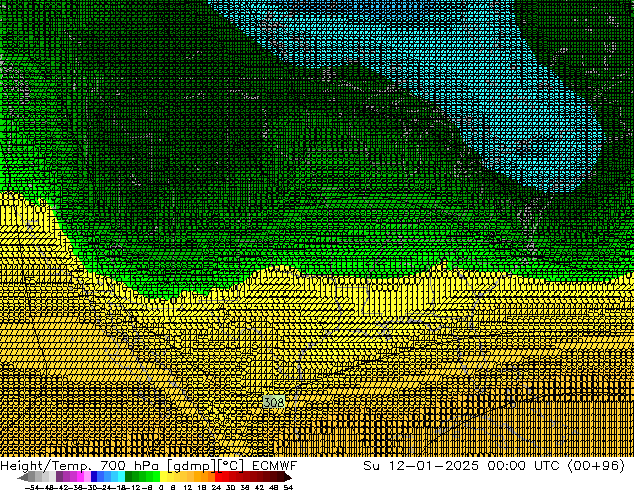The width and height of the screenshot is (634, 490).
Task: Click the '[gdmp]' unit label
Action: click(192, 466)
